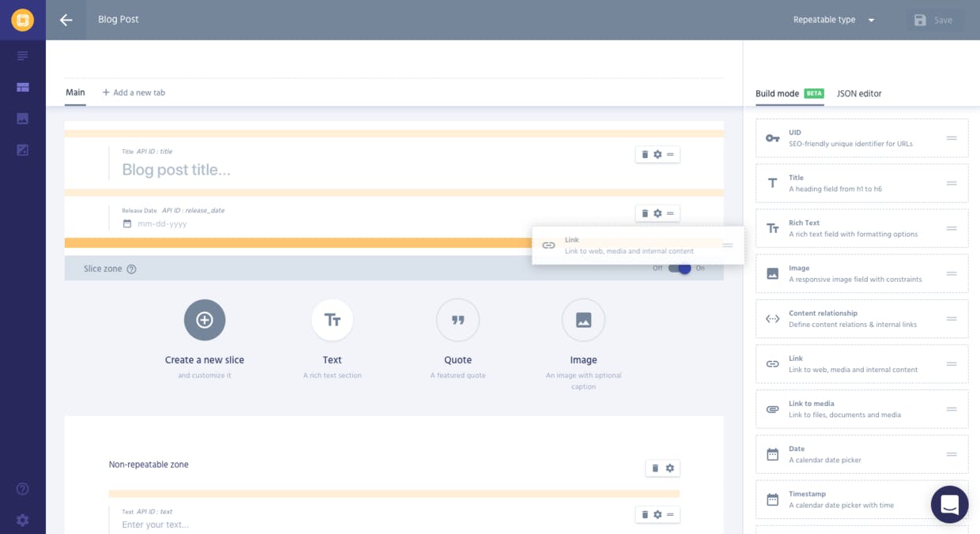
Task: Click the Prismic logo in the sidebar
Action: pyautogui.click(x=22, y=20)
